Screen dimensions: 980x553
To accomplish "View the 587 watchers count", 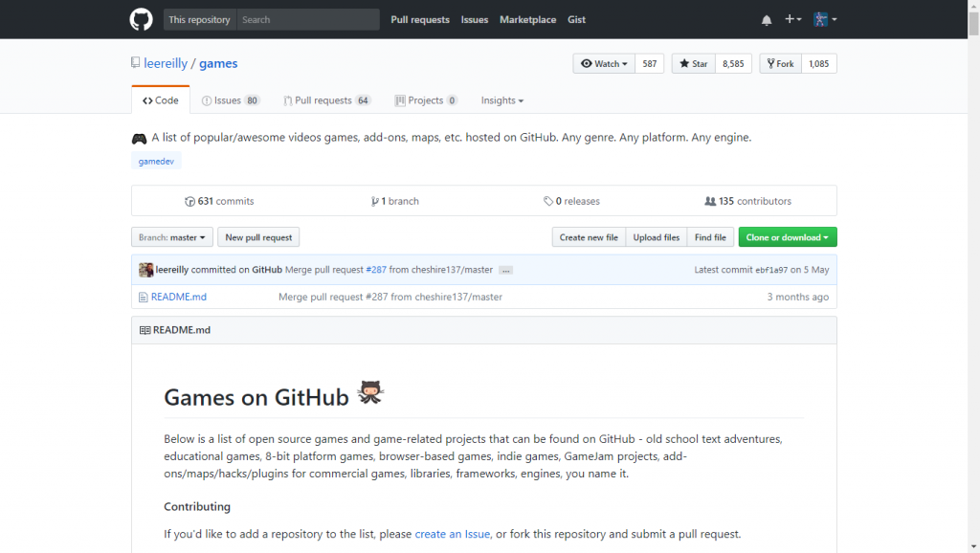I will pyautogui.click(x=650, y=64).
